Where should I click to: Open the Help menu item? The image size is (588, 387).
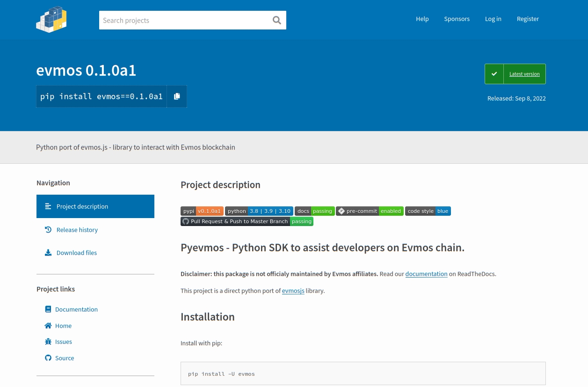tap(422, 19)
